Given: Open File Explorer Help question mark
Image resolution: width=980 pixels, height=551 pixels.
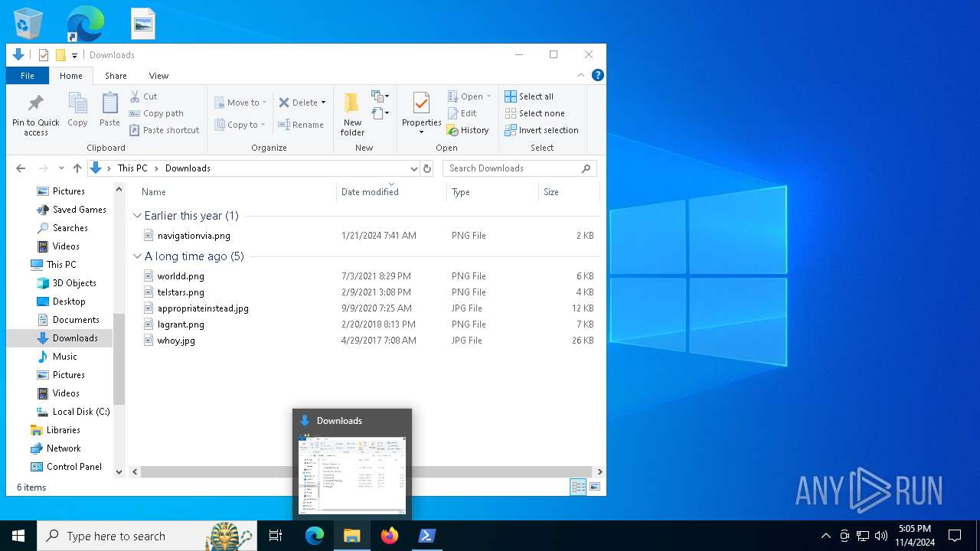Looking at the screenshot, I should coord(598,75).
